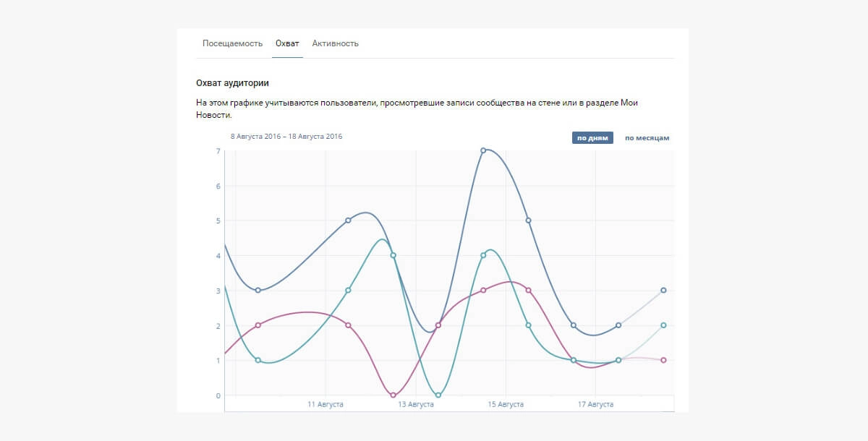This screenshot has height=441, width=868.
Task: Click the 15 Августа axis label
Action: click(506, 404)
